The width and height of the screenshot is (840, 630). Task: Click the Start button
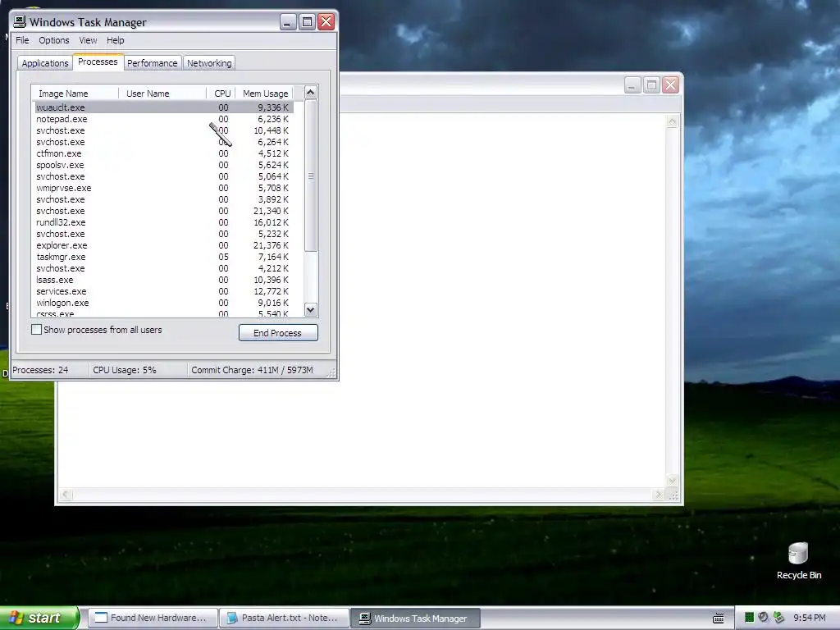pos(39,618)
